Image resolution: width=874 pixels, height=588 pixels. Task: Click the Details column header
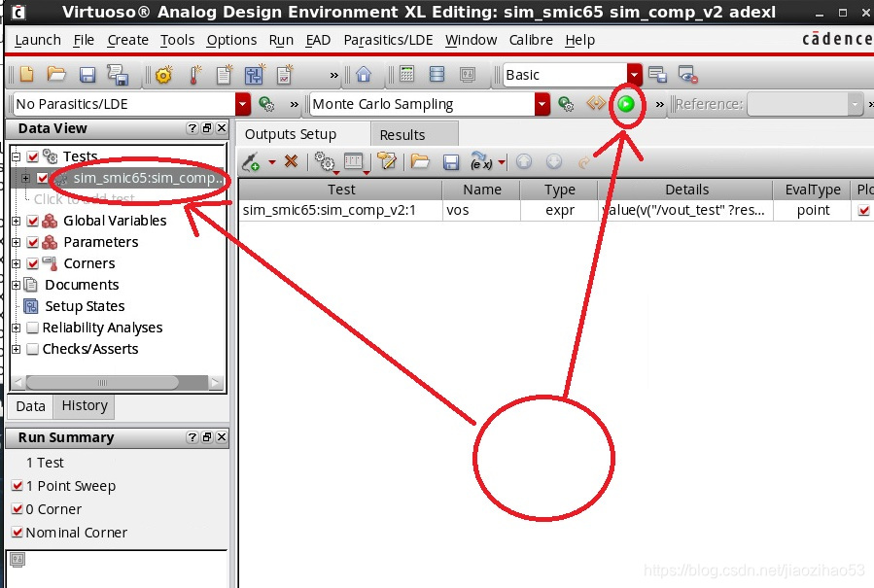click(x=685, y=190)
